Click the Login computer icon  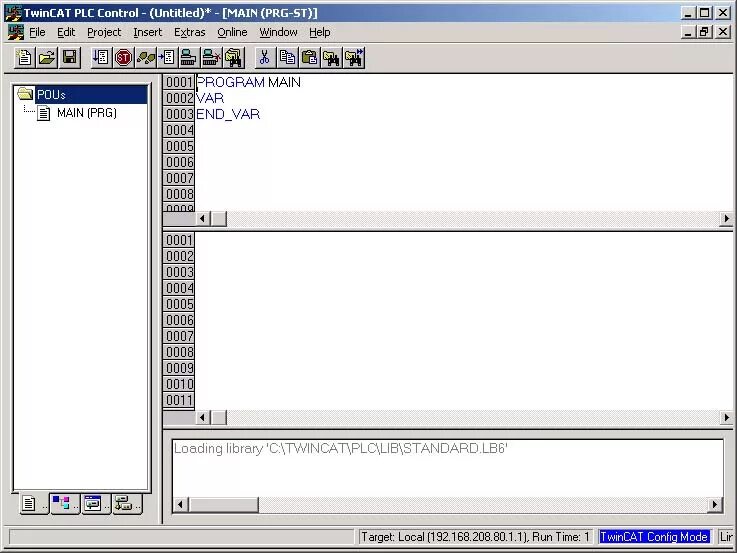click(188, 58)
